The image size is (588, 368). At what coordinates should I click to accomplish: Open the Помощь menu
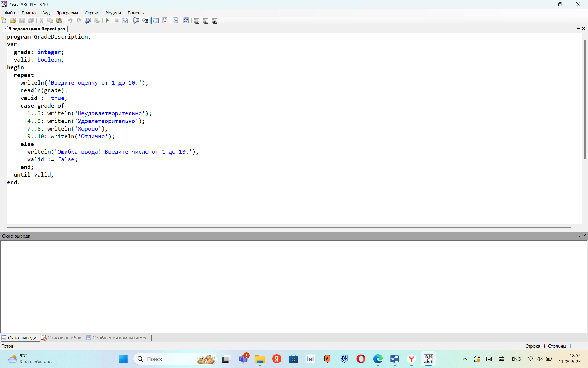click(x=136, y=13)
